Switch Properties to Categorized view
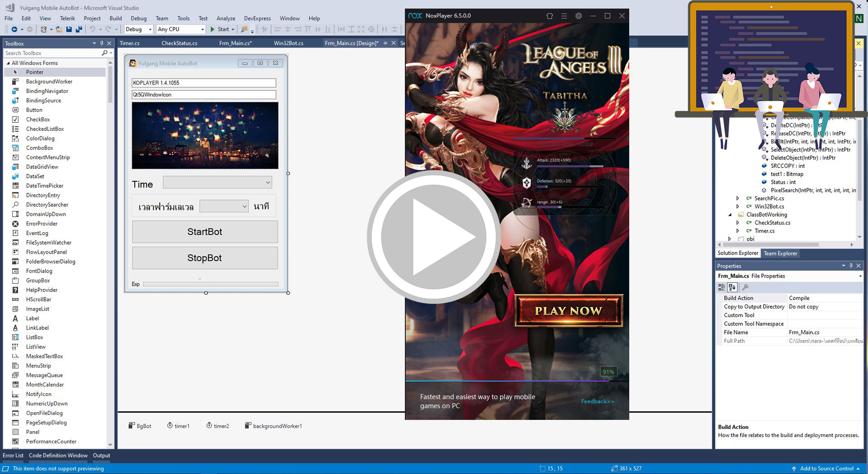Image resolution: width=868 pixels, height=474 pixels. tap(722, 288)
